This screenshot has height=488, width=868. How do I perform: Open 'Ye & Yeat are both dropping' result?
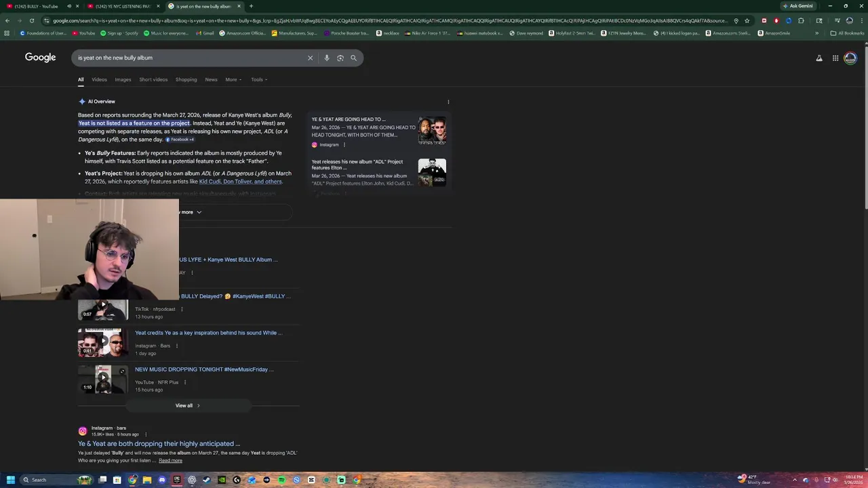[159, 443]
